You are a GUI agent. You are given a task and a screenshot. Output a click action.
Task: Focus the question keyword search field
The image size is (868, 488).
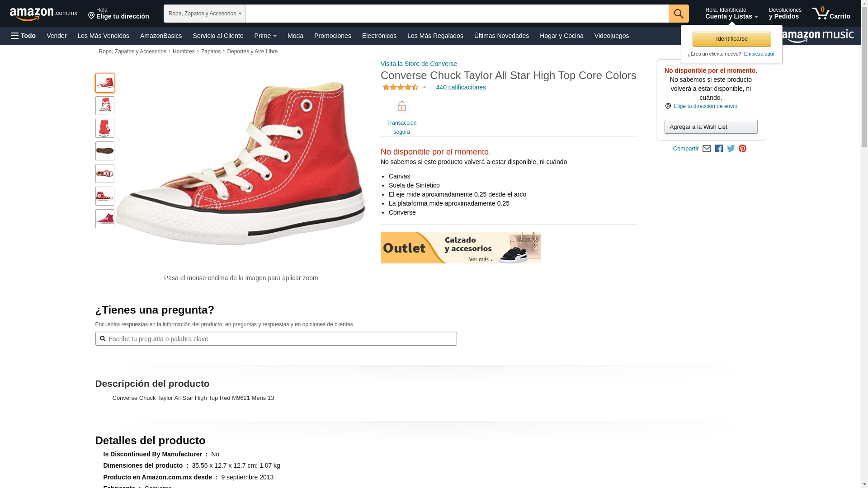pos(276,339)
